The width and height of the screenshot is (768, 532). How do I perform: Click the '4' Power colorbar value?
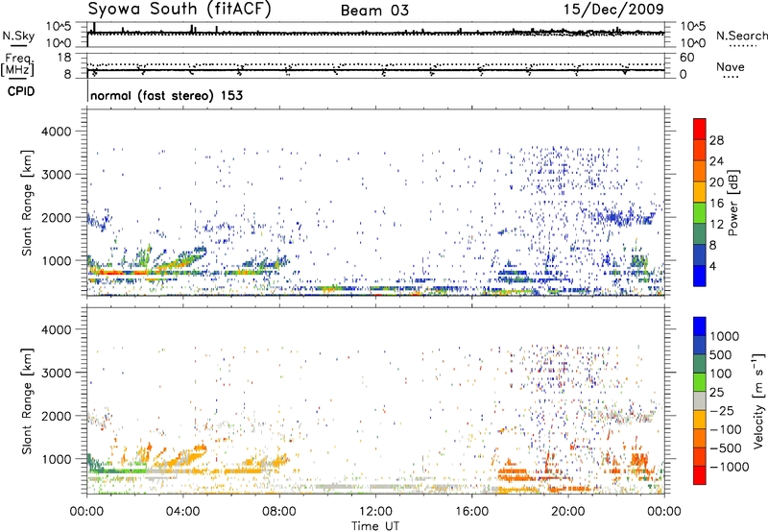click(x=712, y=267)
